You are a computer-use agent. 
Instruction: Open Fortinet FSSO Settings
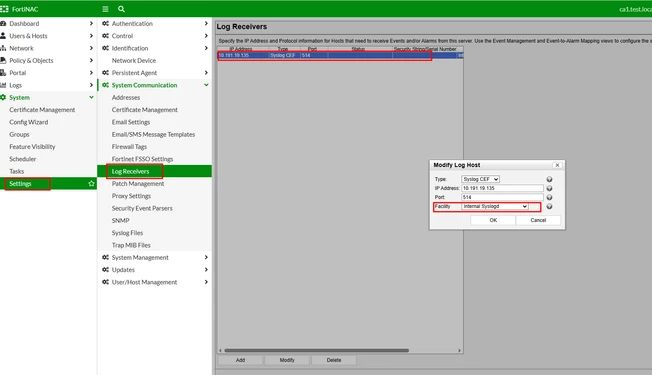click(142, 159)
